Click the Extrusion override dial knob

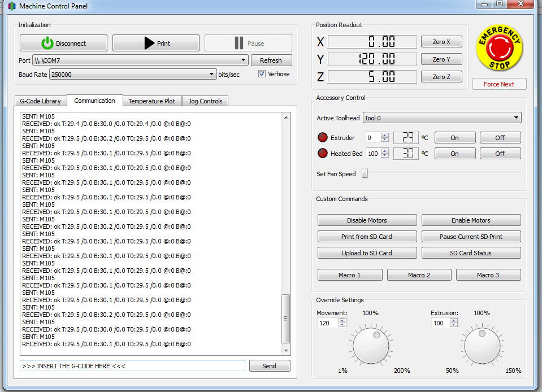(x=482, y=346)
